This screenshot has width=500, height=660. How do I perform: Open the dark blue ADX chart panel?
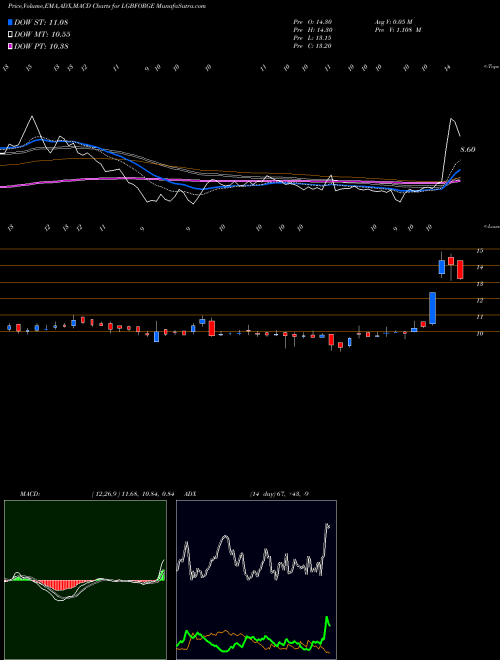coord(256,580)
